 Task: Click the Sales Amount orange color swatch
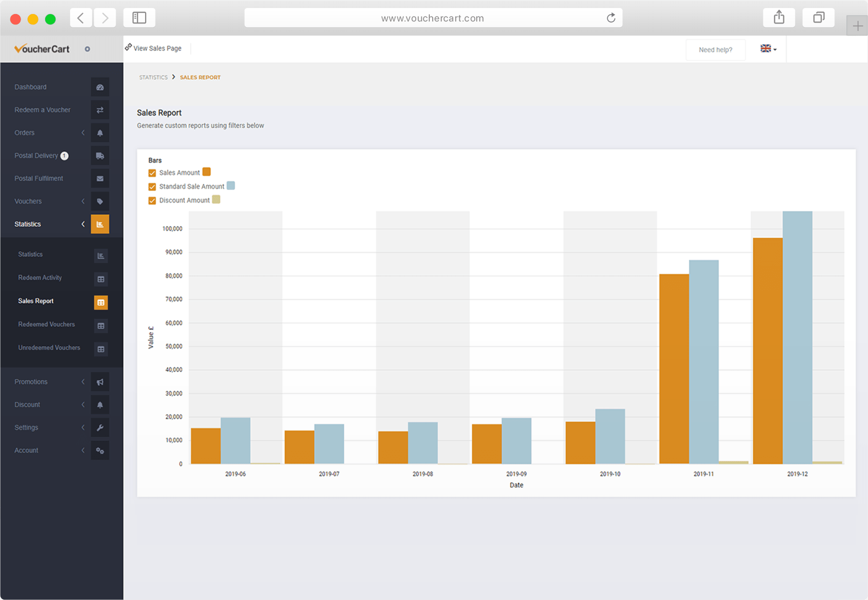[207, 171]
